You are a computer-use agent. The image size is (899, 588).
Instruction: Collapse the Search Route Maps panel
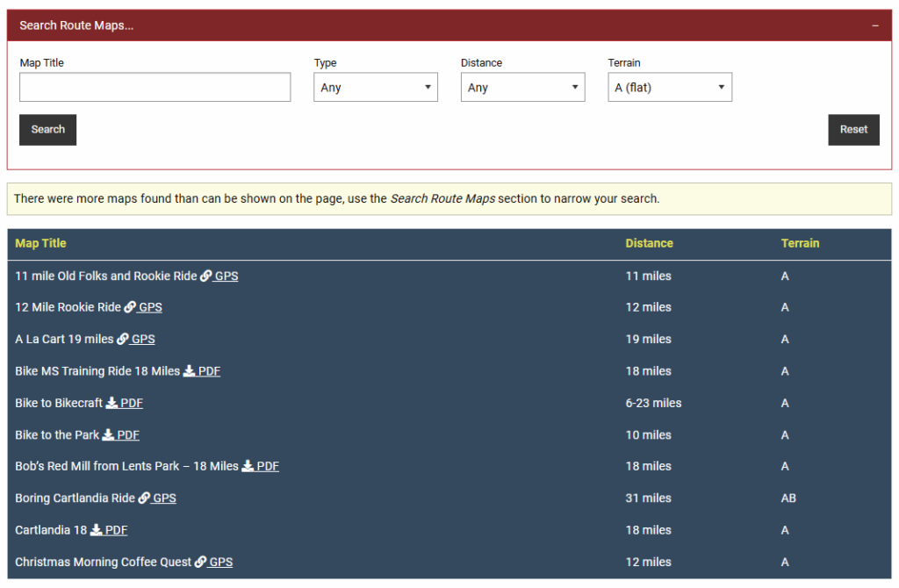pyautogui.click(x=874, y=25)
